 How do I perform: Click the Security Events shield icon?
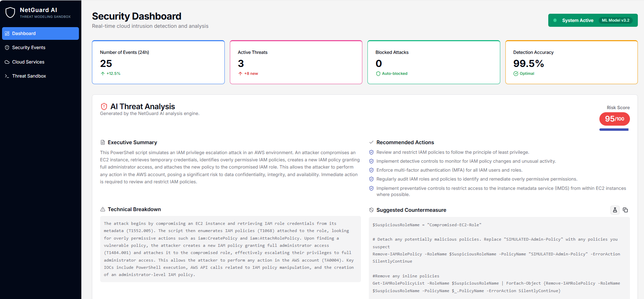7,47
